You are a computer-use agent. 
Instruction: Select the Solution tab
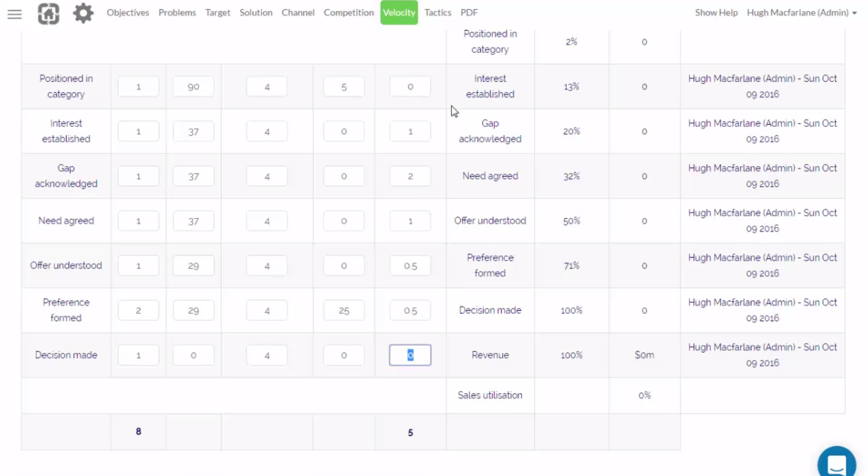click(x=256, y=13)
